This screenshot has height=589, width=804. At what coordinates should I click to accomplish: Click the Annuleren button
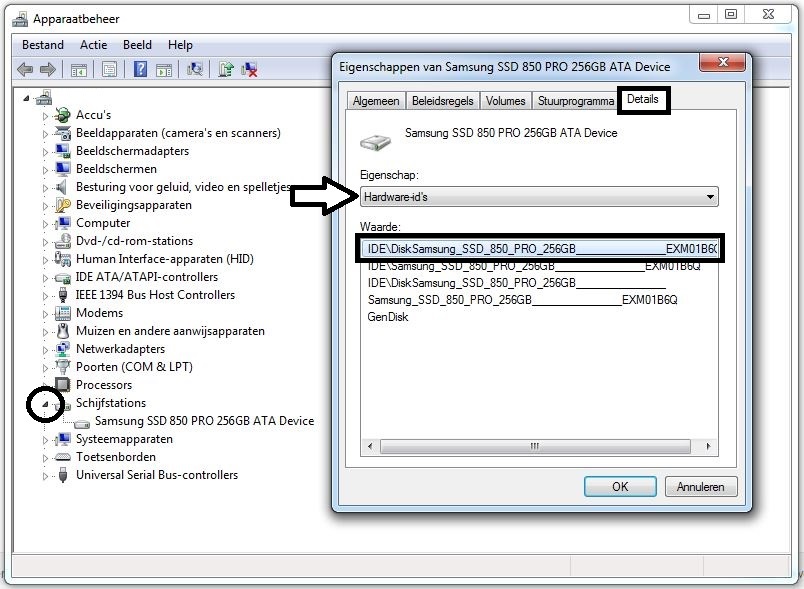coord(700,486)
